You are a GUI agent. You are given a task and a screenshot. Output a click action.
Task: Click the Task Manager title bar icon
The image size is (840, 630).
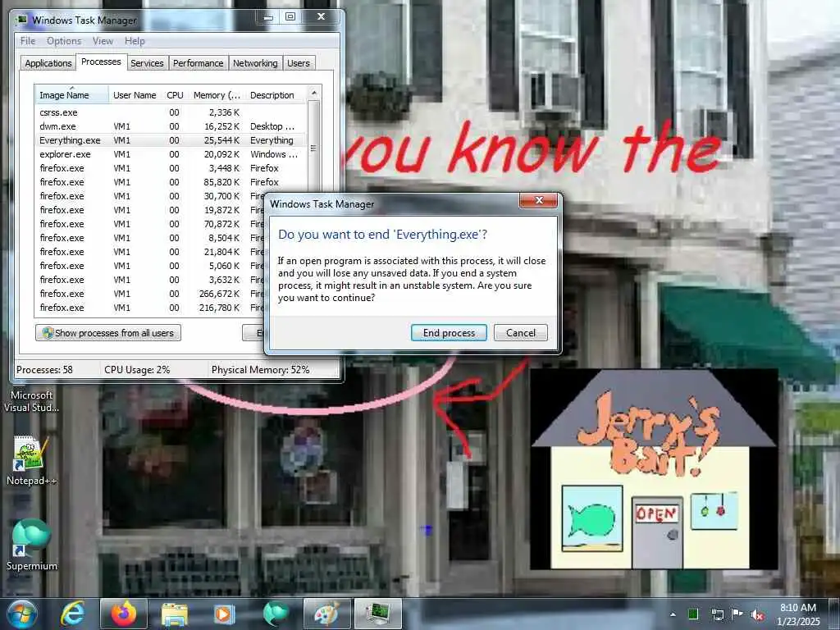click(x=22, y=20)
